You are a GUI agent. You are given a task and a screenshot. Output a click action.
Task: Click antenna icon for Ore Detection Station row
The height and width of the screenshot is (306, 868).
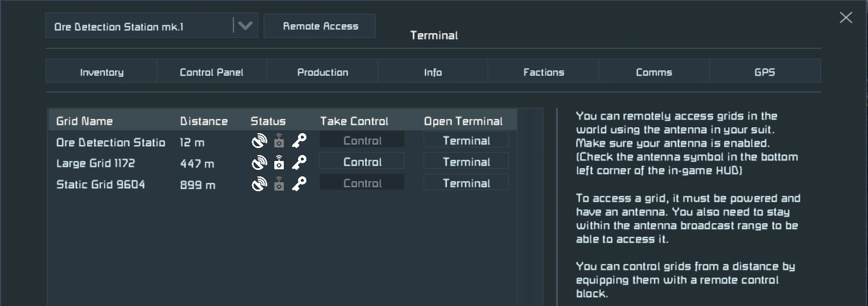(x=259, y=141)
